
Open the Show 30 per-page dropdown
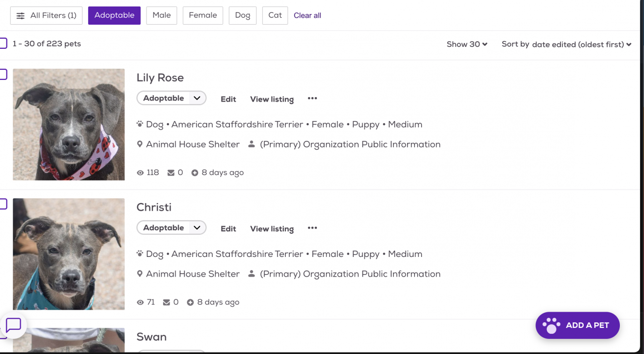[467, 44]
